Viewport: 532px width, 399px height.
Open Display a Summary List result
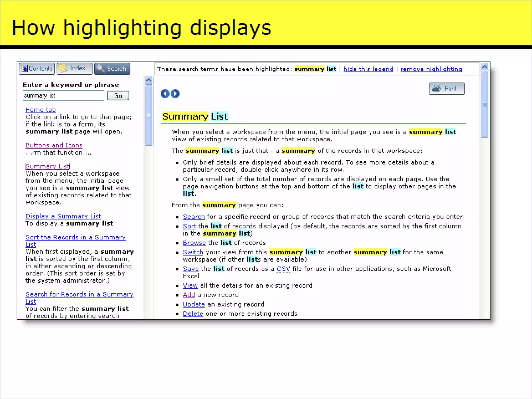coord(63,216)
